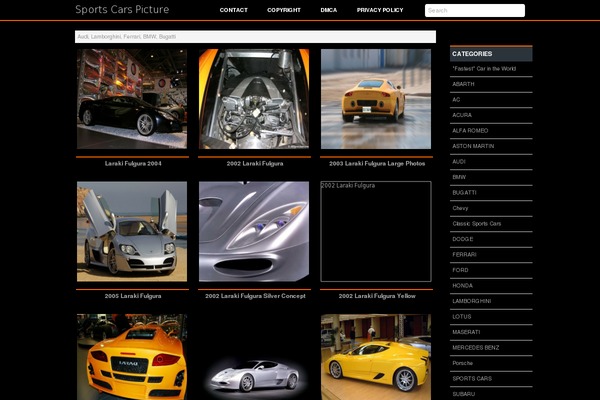600x400 pixels.
Task: Open the AUDI category
Action: [x=459, y=162]
